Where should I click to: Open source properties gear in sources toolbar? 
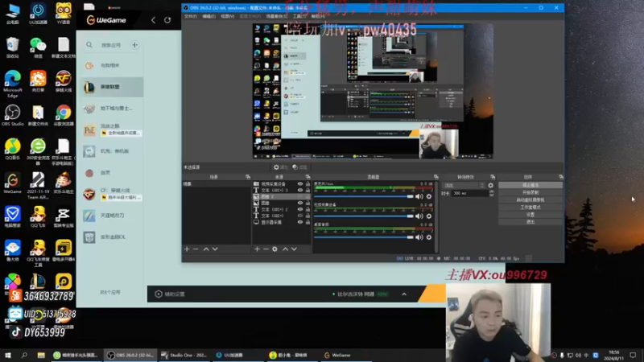[x=275, y=249]
